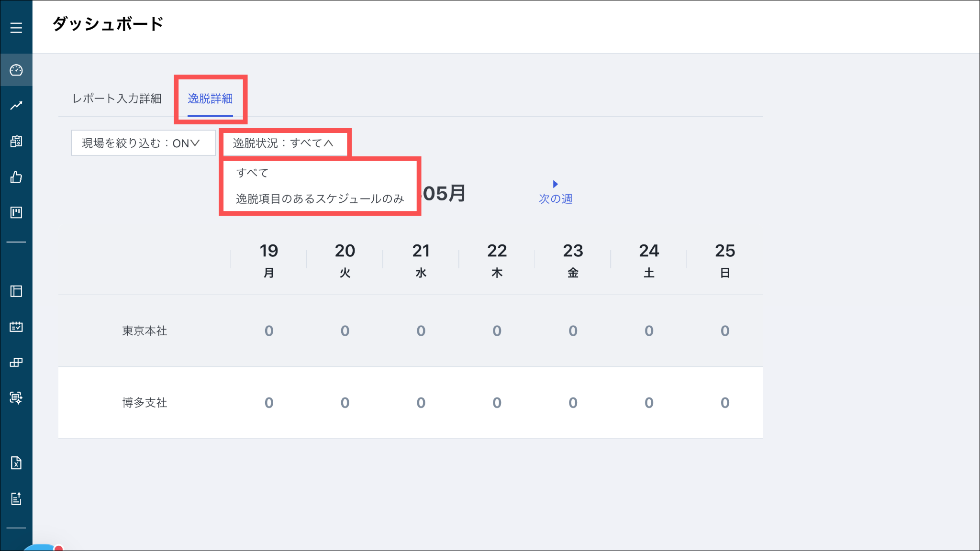The width and height of the screenshot is (980, 551).
Task: Open the hamburger menu icon
Action: 16,28
